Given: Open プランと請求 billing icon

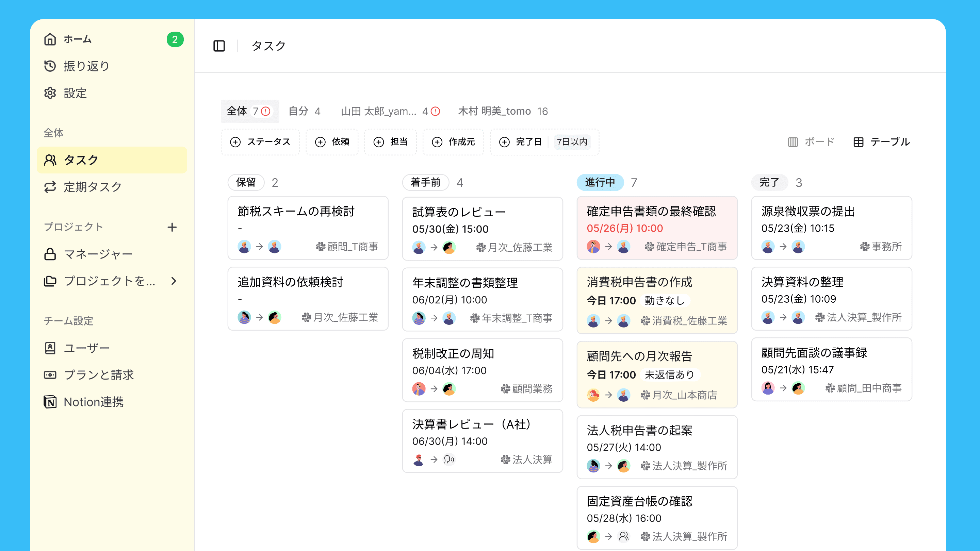Looking at the screenshot, I should click(50, 375).
